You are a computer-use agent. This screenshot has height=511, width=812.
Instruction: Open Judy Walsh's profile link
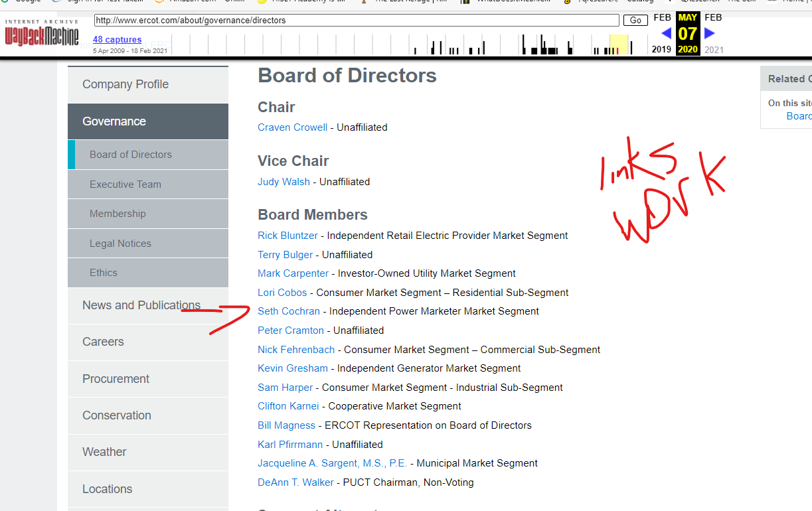coord(284,182)
